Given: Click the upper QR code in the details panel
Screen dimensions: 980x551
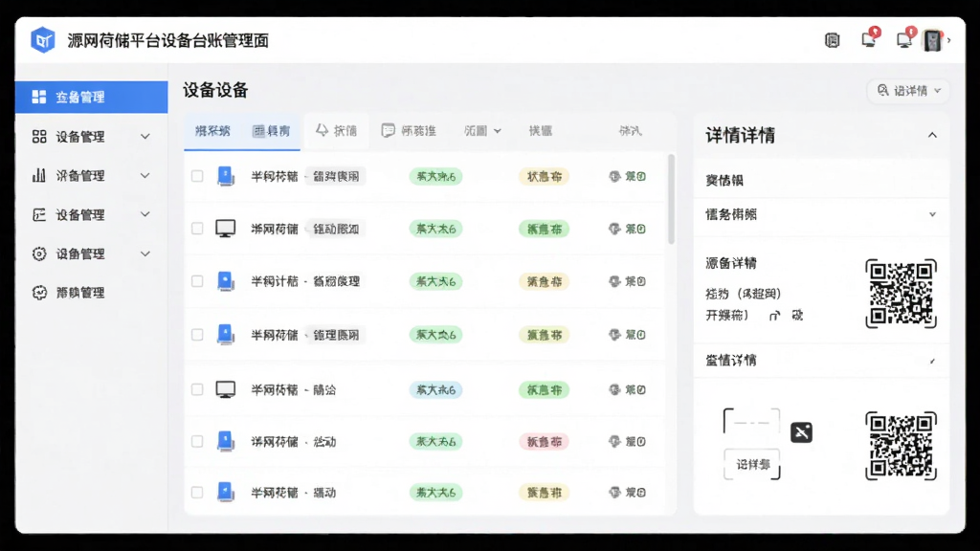Looking at the screenshot, I should click(x=901, y=293).
